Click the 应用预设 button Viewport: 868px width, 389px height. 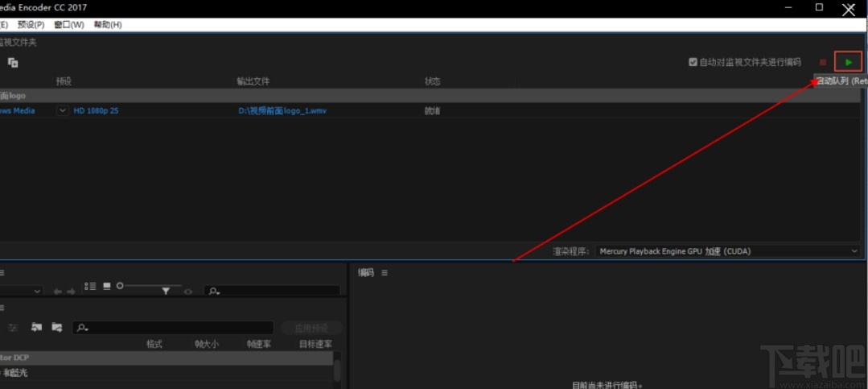point(311,328)
